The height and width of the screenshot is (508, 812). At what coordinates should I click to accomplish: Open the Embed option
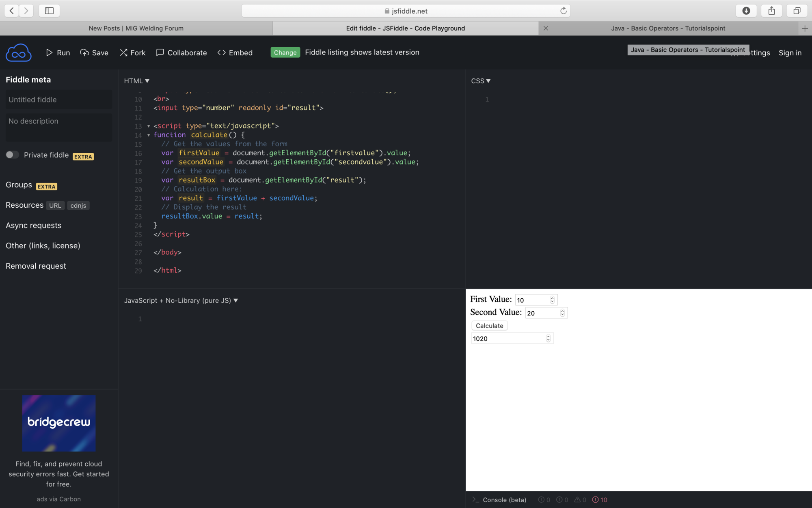point(235,52)
